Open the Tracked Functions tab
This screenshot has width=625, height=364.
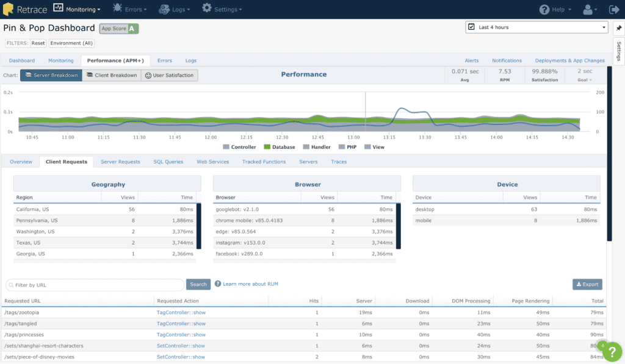tap(264, 162)
